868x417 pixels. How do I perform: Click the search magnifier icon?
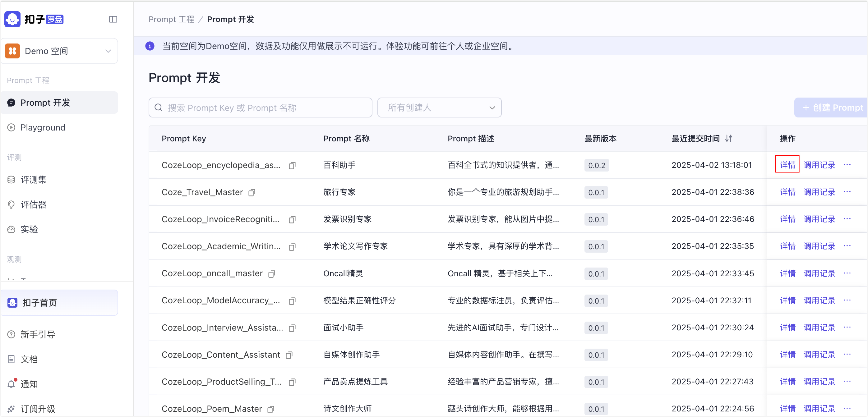158,108
